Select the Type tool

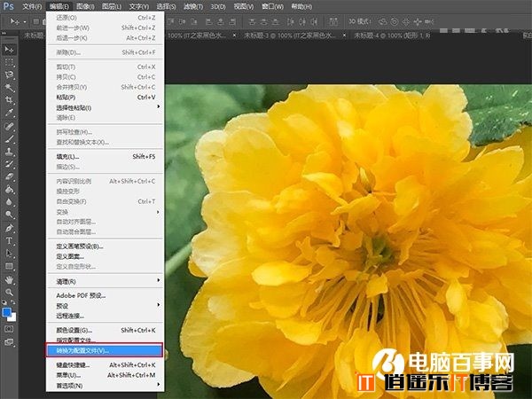(9, 241)
